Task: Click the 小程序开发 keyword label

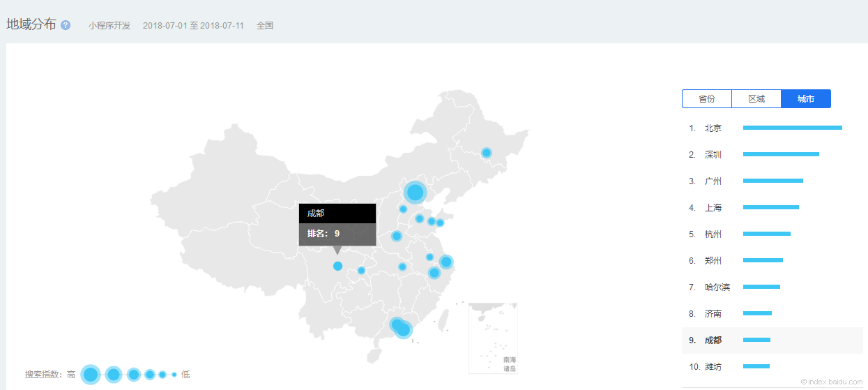Action: (x=109, y=26)
